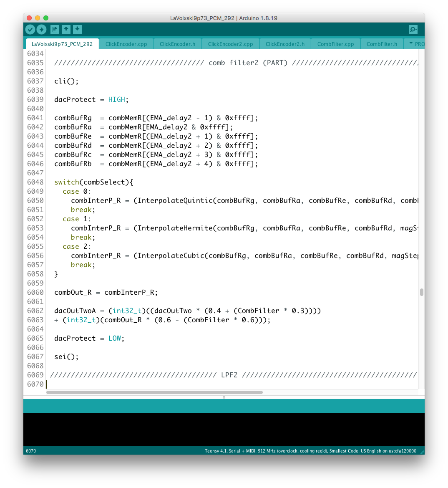Viewport: 448px width, 488px height.
Task: Click the console divider handle dot
Action: tap(224, 397)
